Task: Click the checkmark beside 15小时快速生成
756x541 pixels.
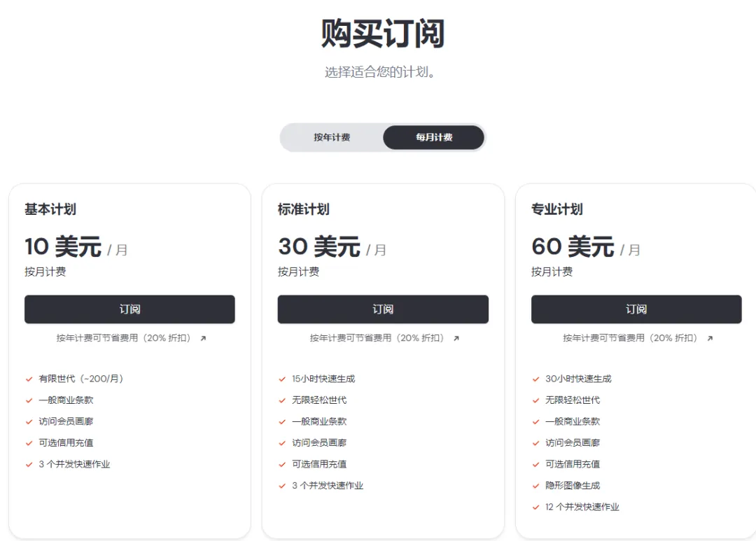Action: (x=283, y=379)
